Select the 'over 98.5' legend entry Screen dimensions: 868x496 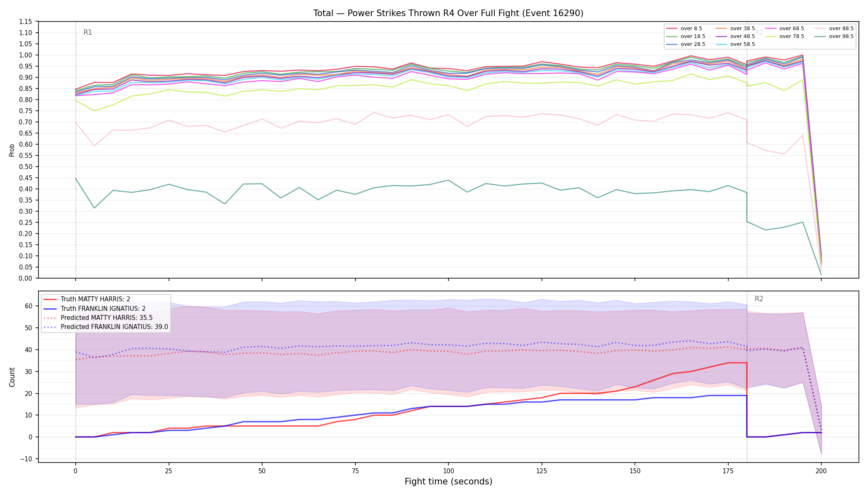tap(834, 36)
